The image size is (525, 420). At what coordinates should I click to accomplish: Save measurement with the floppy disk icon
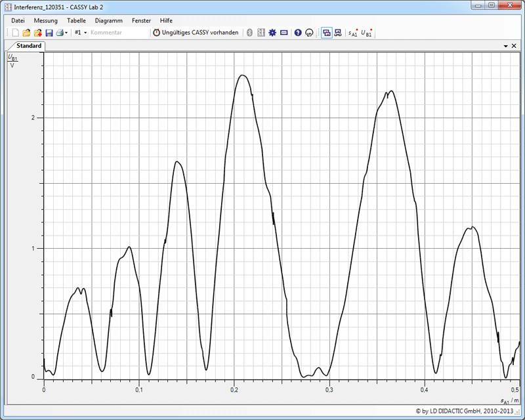(49, 32)
